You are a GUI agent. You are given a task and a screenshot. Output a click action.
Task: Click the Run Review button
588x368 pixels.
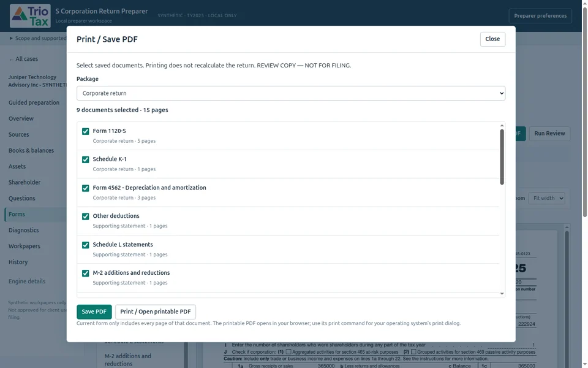point(549,133)
